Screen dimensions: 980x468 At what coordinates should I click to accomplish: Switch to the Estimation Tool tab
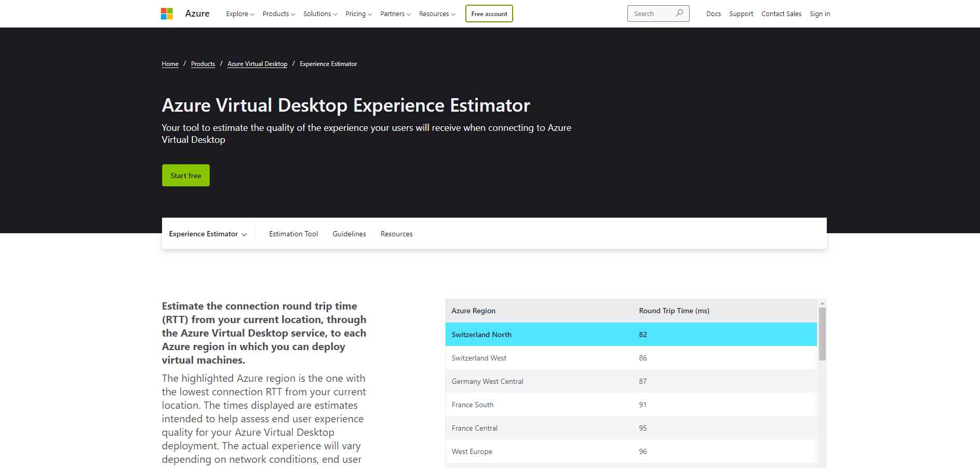pyautogui.click(x=293, y=234)
